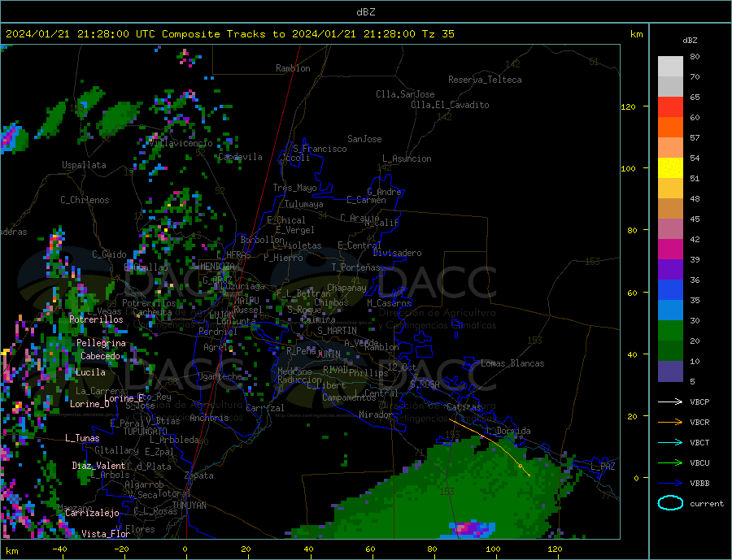Screen dimensions: 732x560
Task: Pick the dark orange swatch between 60 and 57
Action: pos(670,128)
